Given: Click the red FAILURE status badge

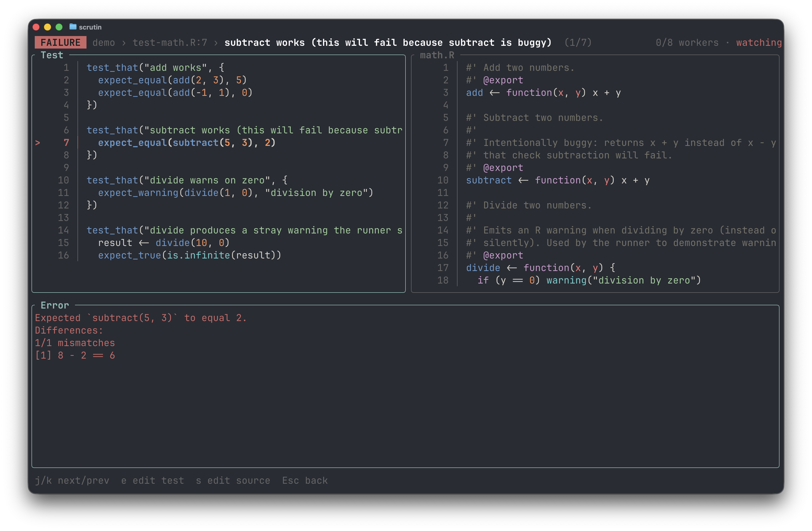Looking at the screenshot, I should (x=60, y=42).
